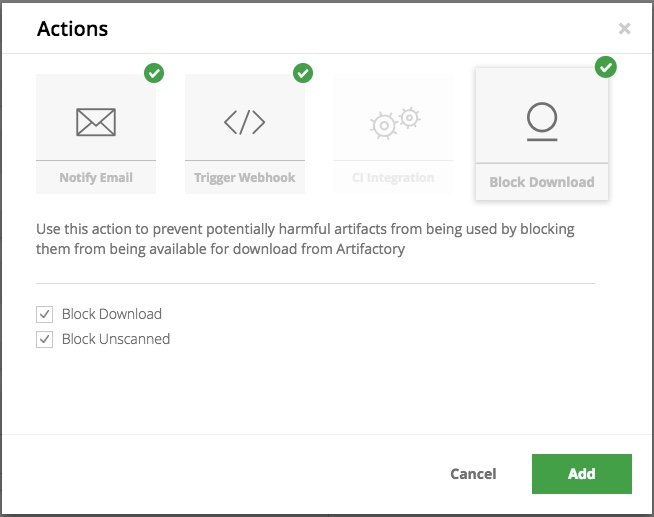Click the gears icon for CI Integration
The height and width of the screenshot is (517, 654).
click(393, 123)
